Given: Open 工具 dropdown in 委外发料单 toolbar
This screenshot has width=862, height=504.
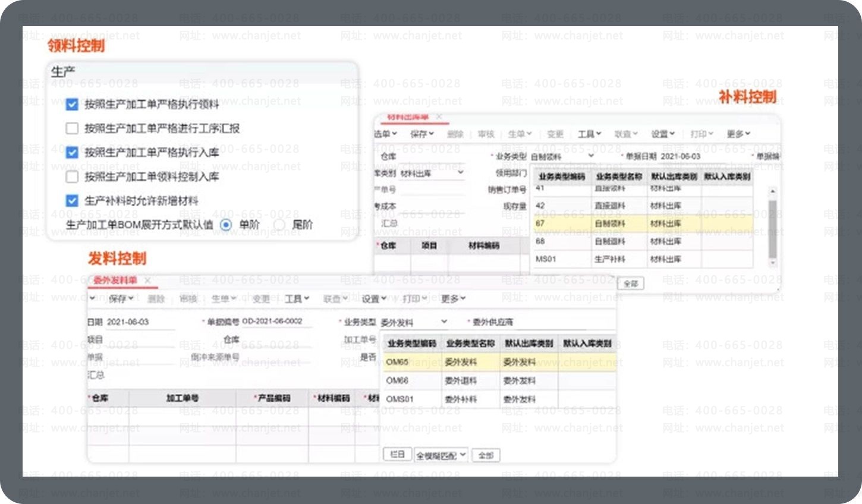Looking at the screenshot, I should 297,299.
